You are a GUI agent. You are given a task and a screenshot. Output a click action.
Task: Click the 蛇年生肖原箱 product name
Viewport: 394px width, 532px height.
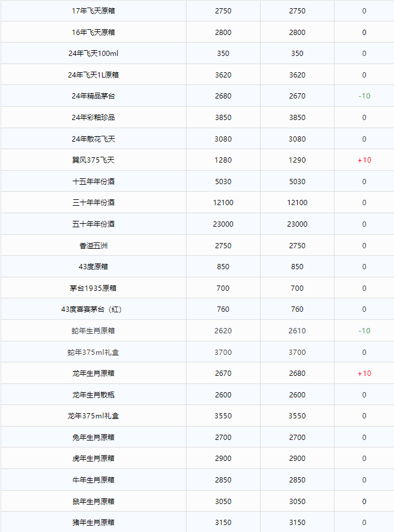(x=93, y=331)
